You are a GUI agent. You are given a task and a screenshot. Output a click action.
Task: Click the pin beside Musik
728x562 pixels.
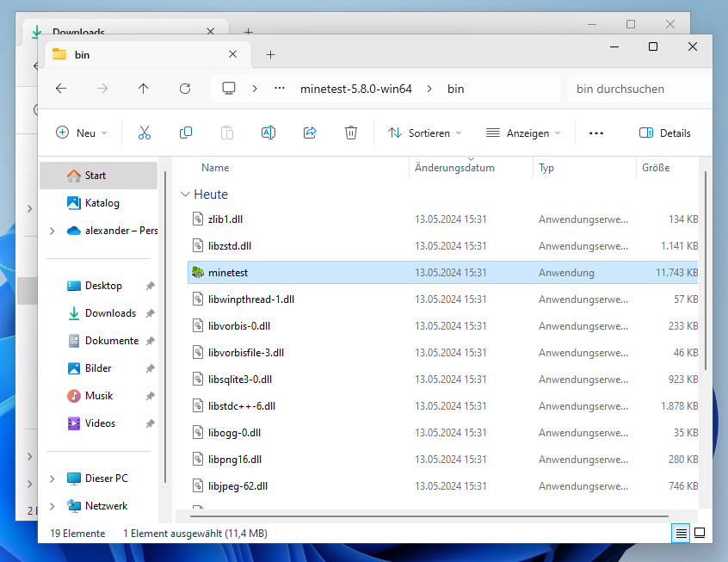(x=150, y=396)
